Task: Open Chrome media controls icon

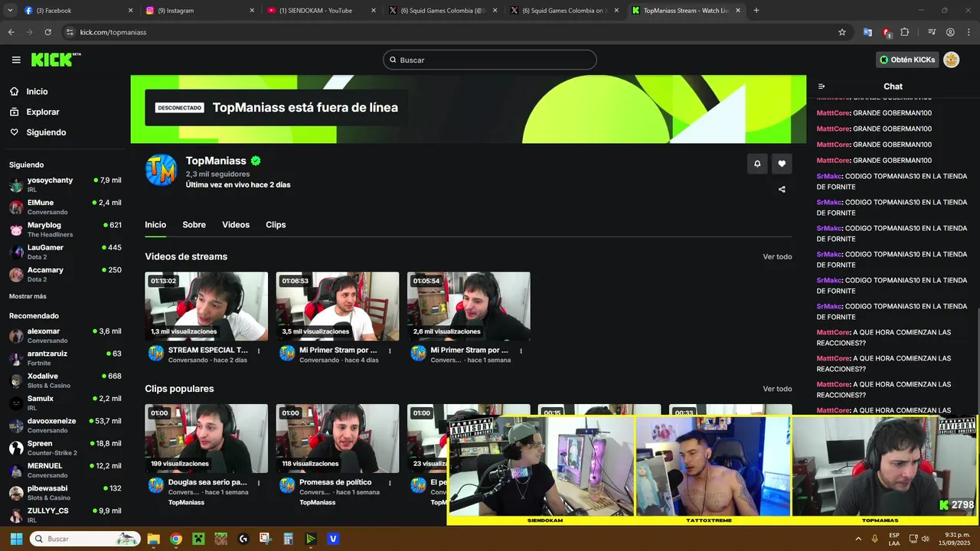Action: (932, 32)
